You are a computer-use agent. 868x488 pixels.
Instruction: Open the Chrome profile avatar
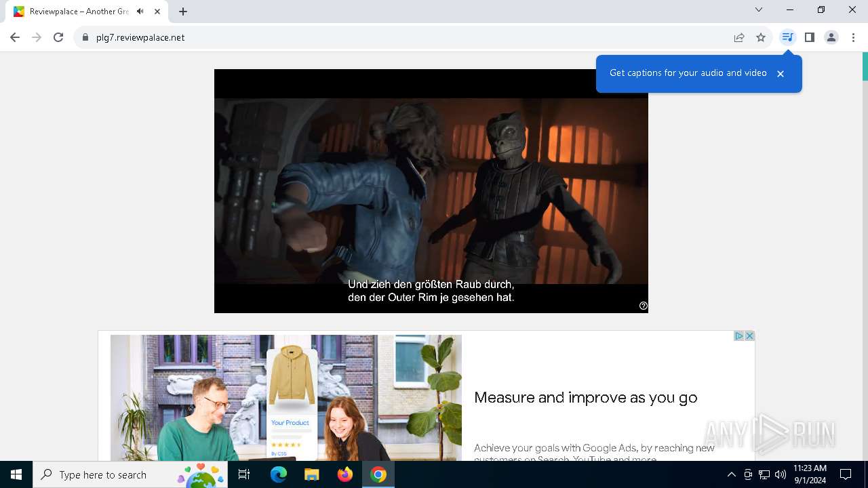(831, 37)
